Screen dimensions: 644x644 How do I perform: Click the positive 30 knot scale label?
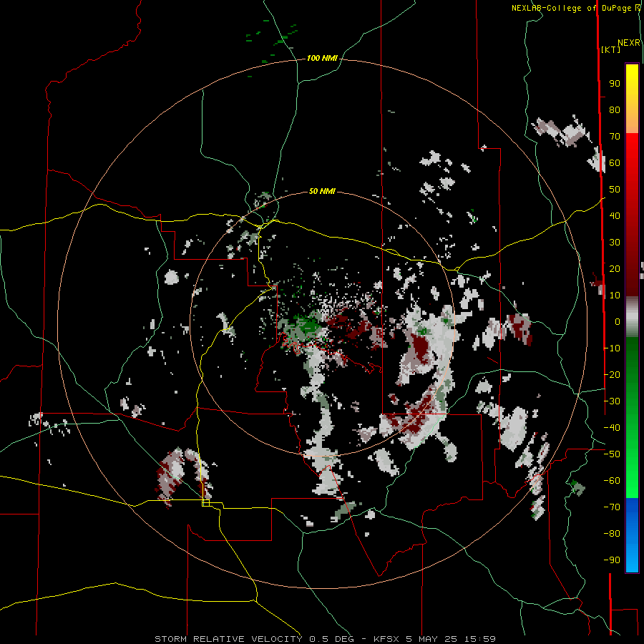point(615,243)
